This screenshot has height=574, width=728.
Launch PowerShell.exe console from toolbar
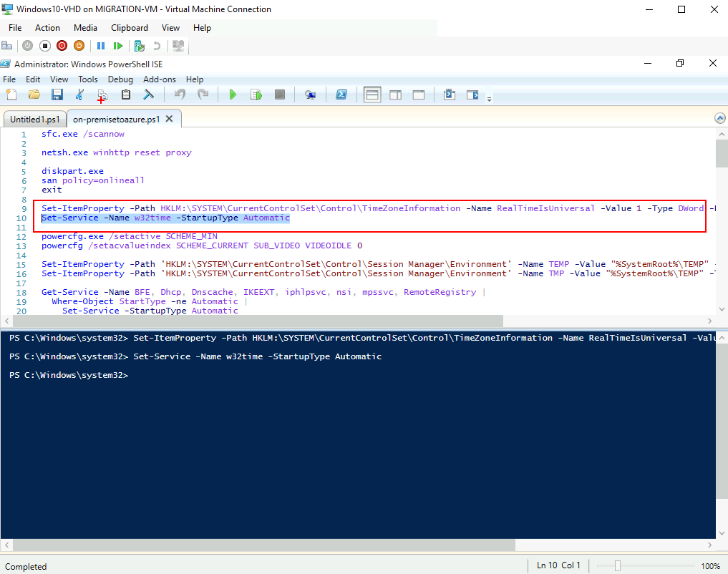341,94
